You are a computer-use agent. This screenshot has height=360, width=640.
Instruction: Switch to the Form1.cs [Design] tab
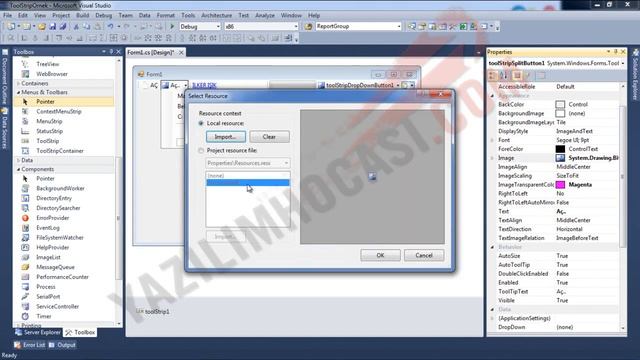coord(151,52)
